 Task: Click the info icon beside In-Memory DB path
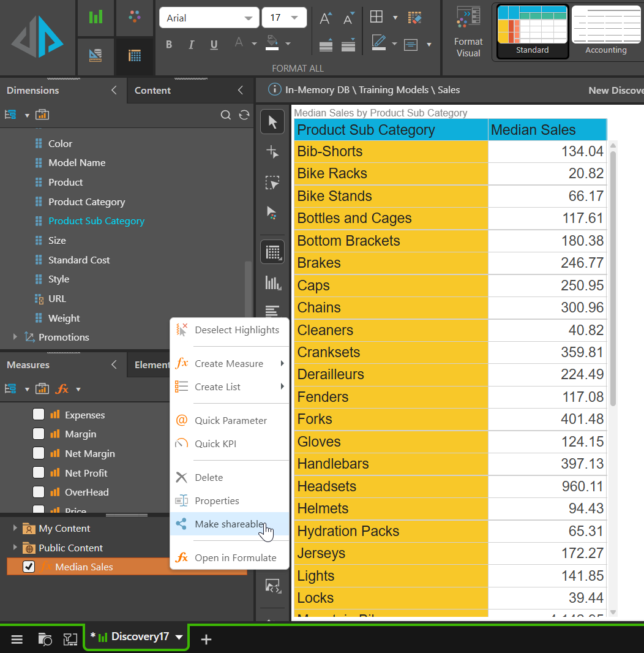tap(275, 90)
